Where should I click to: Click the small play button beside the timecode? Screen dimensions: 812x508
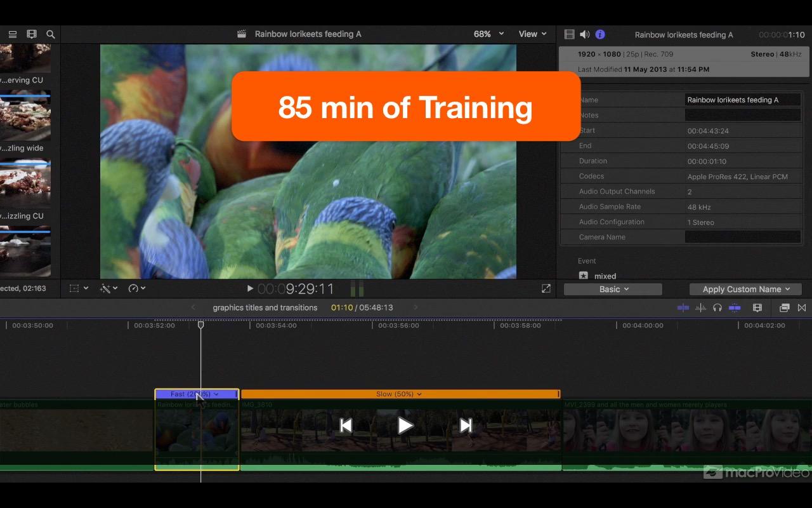point(250,288)
